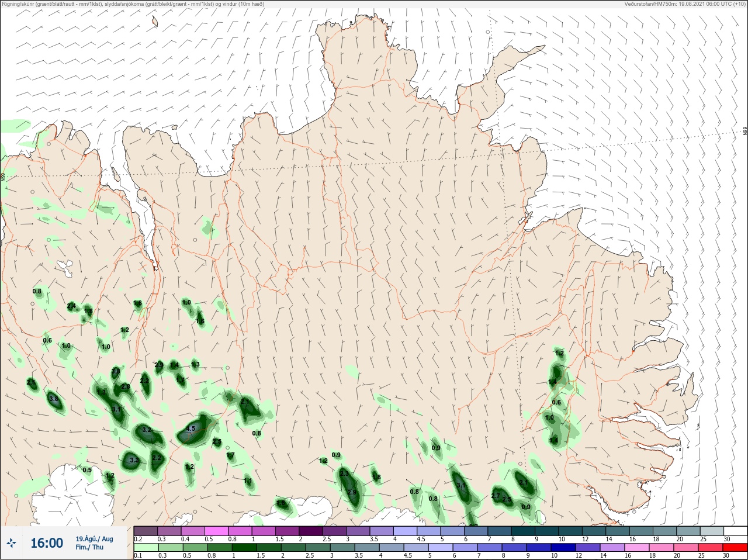Click the N99 label on the map's left edge

[x=3, y=176]
